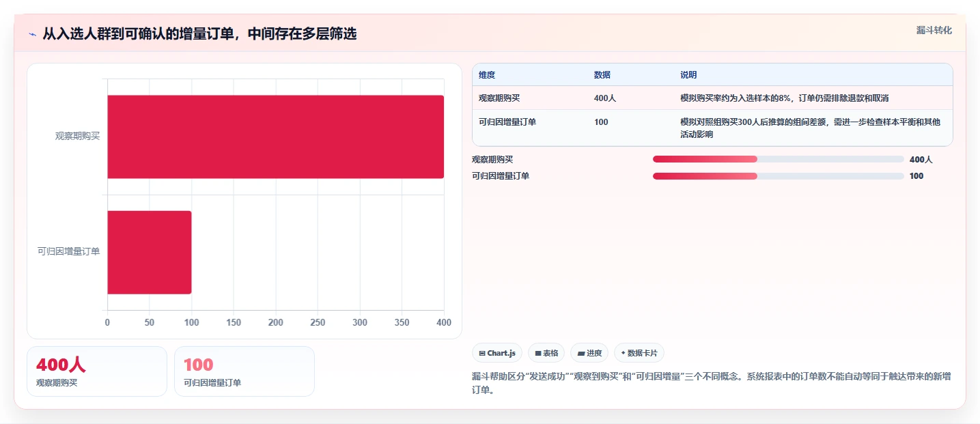Viewport: 980px width, 424px height.
Task: Click the card heading 从入选人群到可确认的增量订单
Action: (199, 34)
